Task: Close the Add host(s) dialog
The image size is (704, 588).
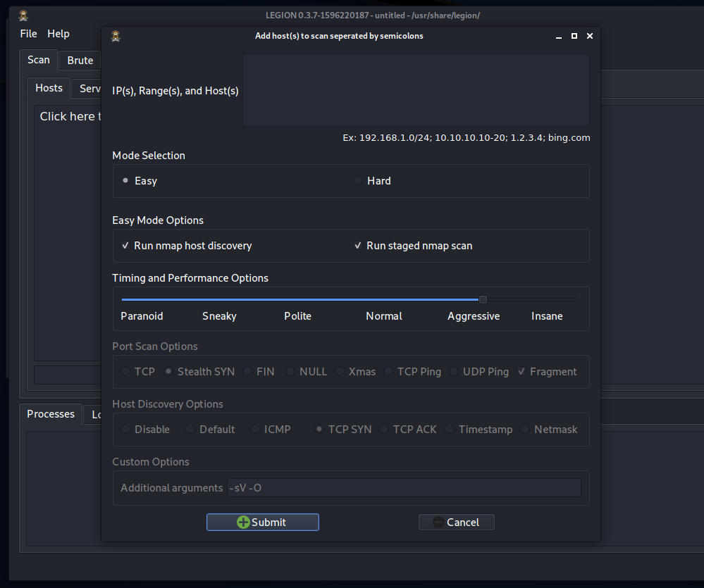Action: 590,36
